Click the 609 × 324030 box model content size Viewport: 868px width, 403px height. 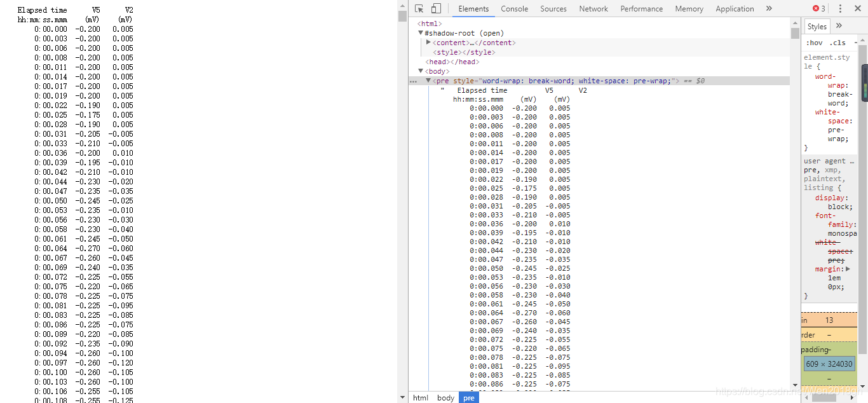click(x=829, y=364)
